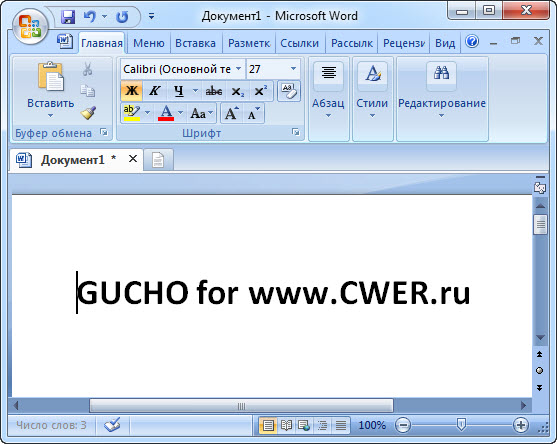Viewport: 557px width, 444px height.
Task: Switch to Outline view
Action: [x=322, y=425]
